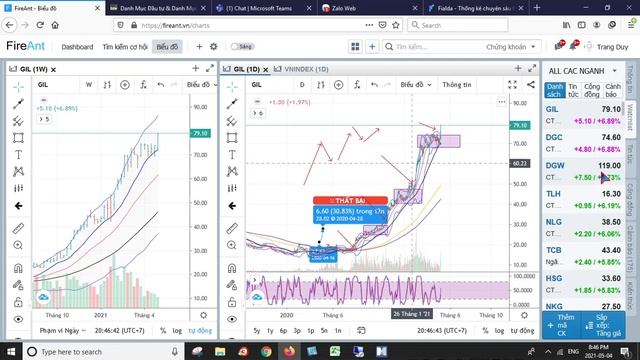
Task: Open D interval selector in 1D chart
Action: (x=302, y=84)
